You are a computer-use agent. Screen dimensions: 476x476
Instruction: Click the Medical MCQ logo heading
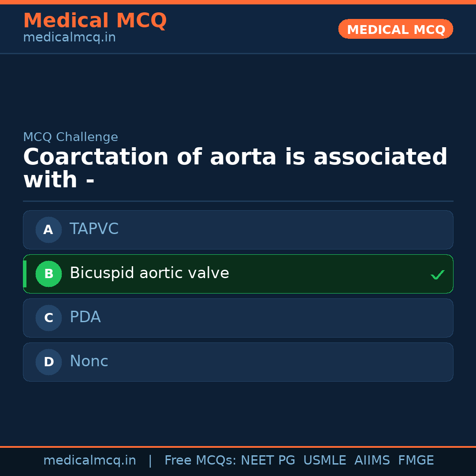click(95, 20)
